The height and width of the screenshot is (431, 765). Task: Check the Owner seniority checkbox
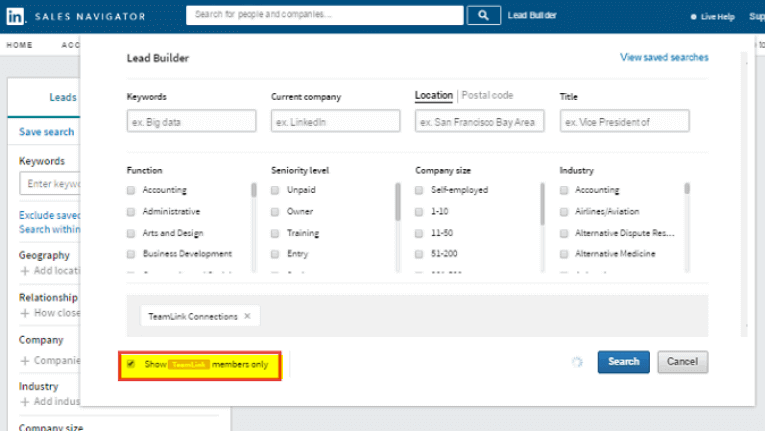pyautogui.click(x=275, y=212)
